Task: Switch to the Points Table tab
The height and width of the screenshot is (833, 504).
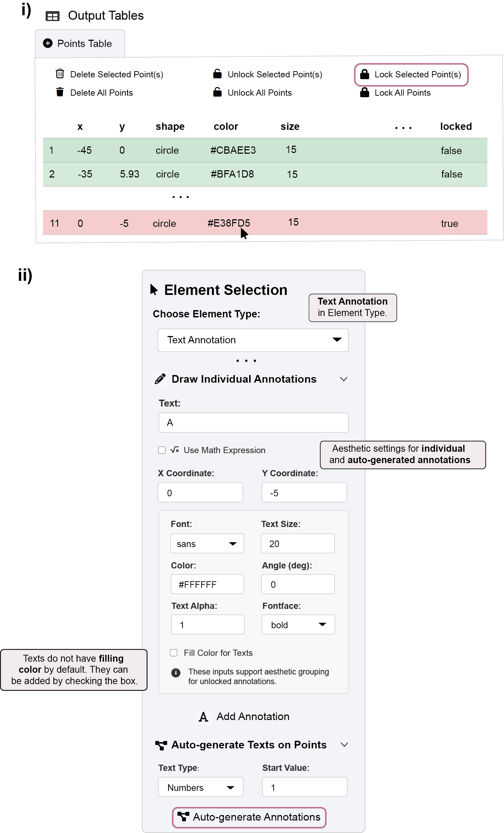Action: point(80,44)
